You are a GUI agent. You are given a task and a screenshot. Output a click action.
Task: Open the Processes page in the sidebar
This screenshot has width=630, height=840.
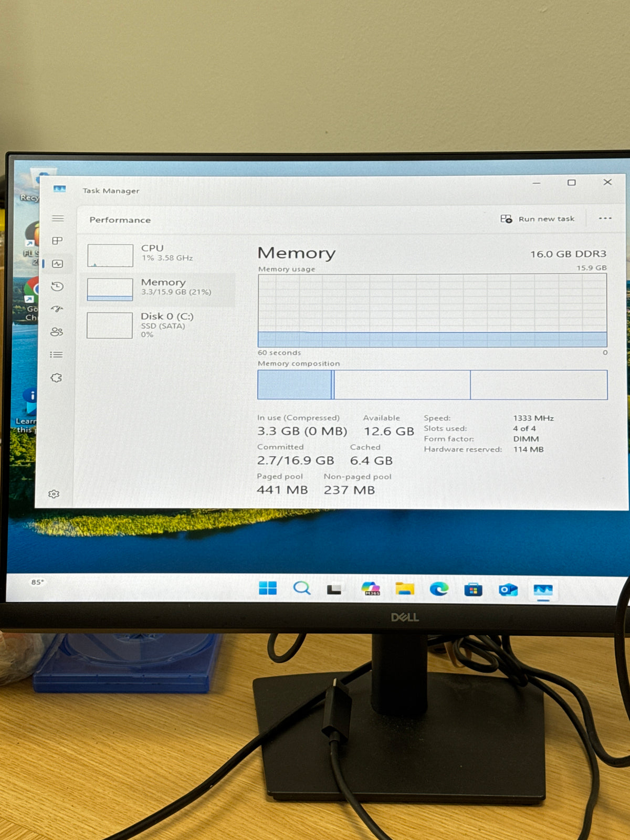coord(57,241)
